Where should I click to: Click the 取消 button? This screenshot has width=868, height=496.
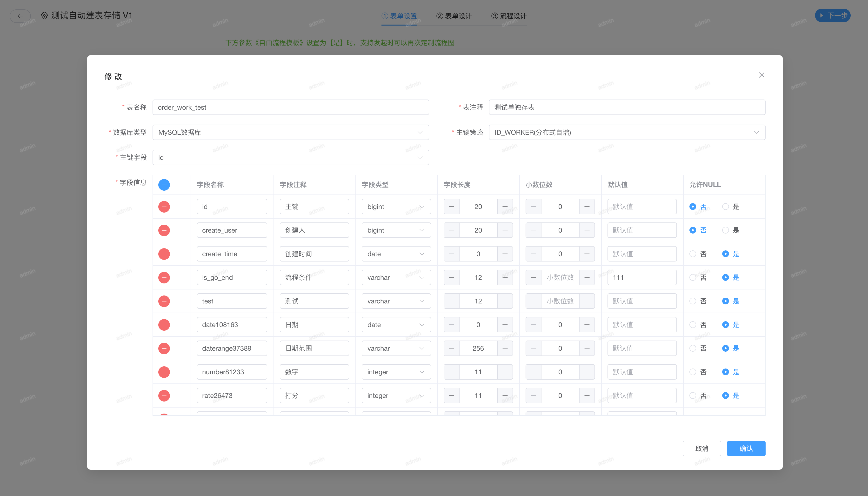click(701, 448)
